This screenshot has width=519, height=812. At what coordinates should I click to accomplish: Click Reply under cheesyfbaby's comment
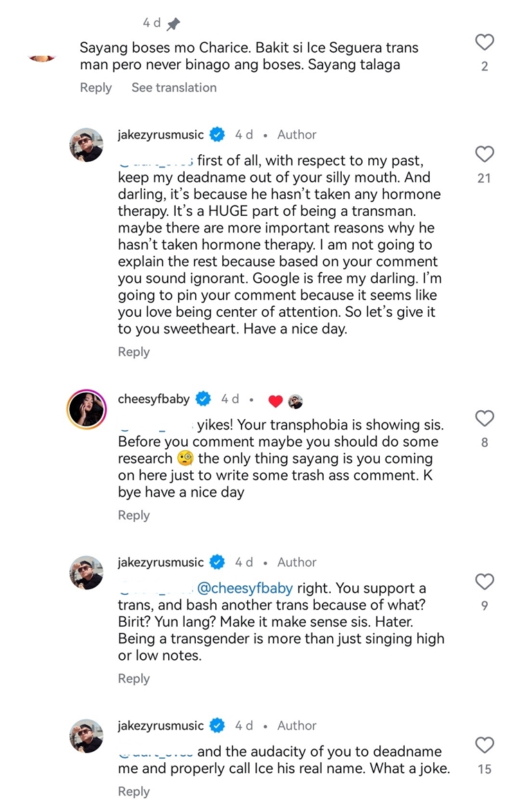(134, 515)
